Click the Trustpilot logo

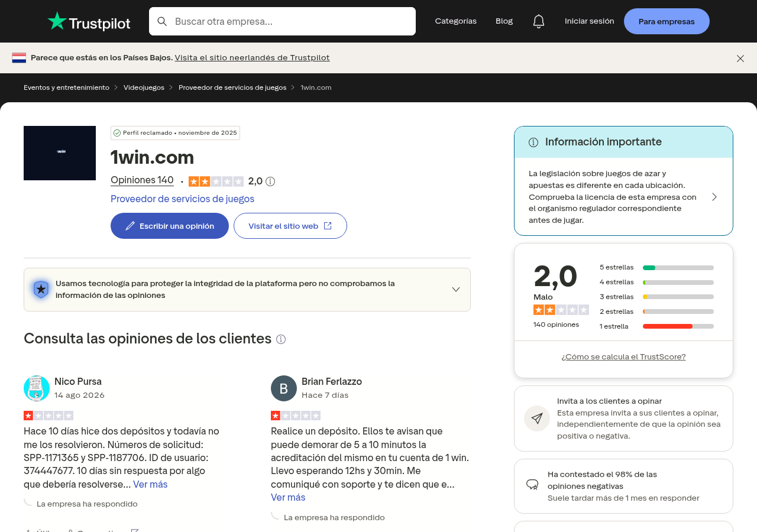[89, 21]
